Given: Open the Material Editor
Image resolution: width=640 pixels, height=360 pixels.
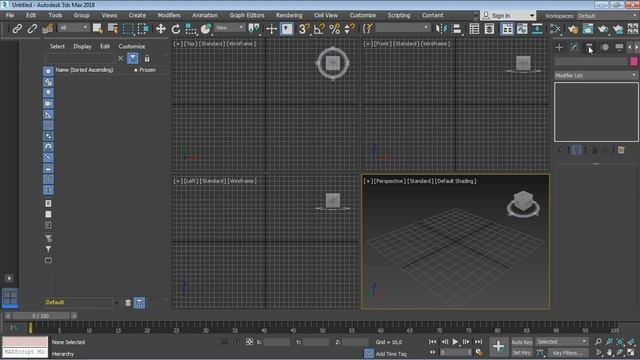Looking at the screenshot, I should point(556,29).
